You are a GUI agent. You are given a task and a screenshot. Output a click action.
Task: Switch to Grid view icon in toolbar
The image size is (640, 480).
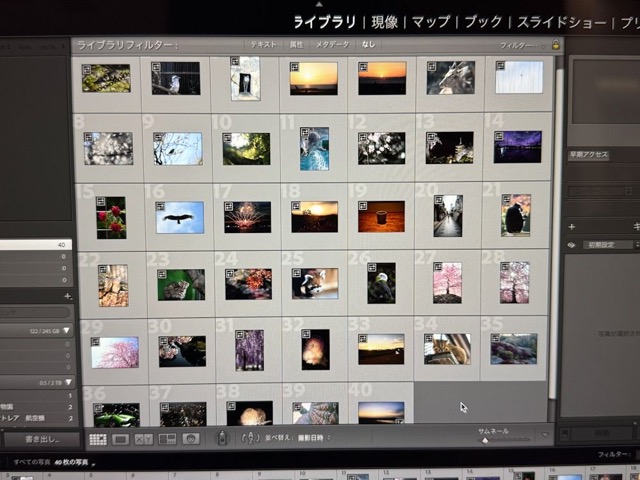pos(98,439)
